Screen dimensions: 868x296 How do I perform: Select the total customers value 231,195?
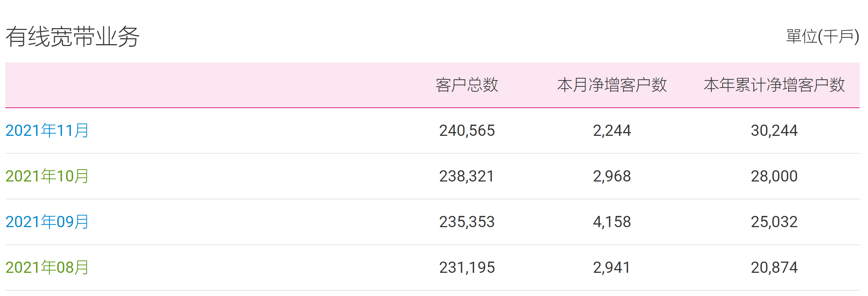tap(467, 268)
